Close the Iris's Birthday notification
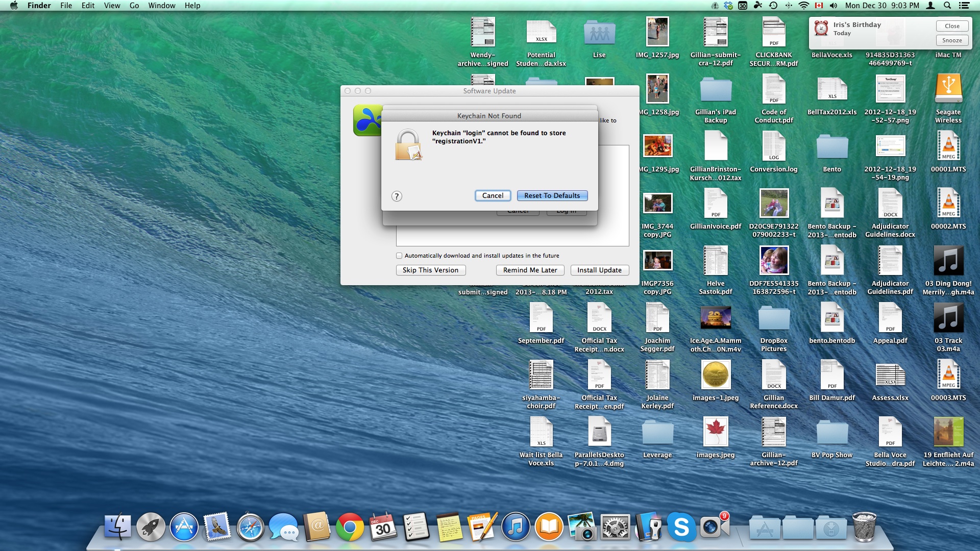 tap(951, 26)
